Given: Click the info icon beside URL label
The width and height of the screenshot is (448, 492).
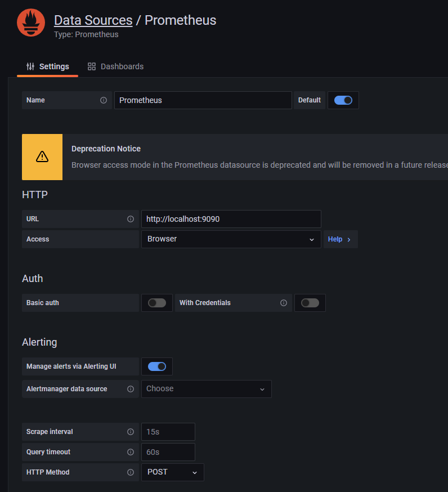Looking at the screenshot, I should 131,219.
